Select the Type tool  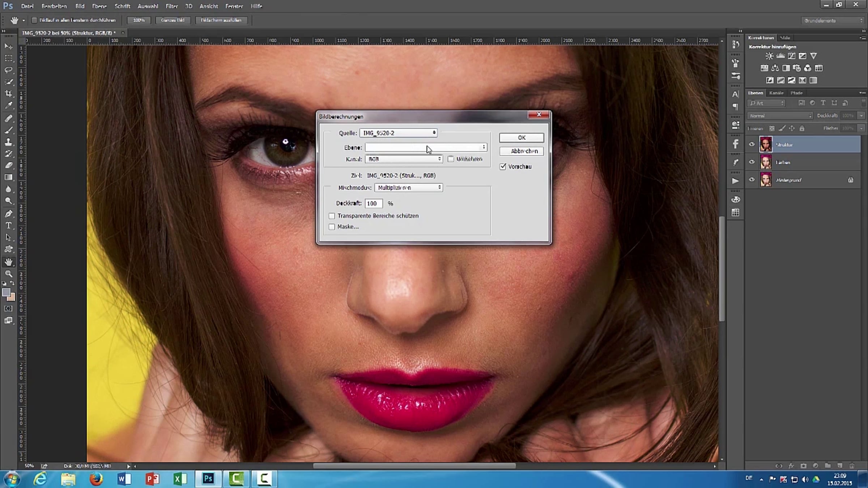tap(8, 226)
